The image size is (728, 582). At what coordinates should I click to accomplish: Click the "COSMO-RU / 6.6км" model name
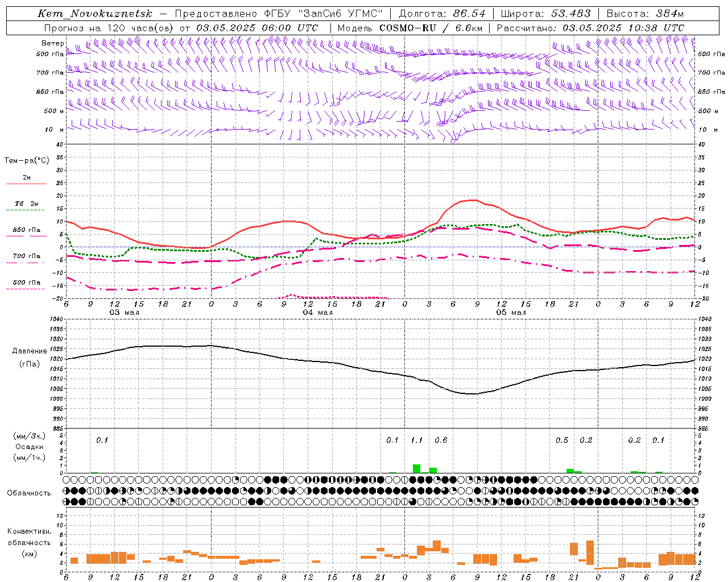431,28
